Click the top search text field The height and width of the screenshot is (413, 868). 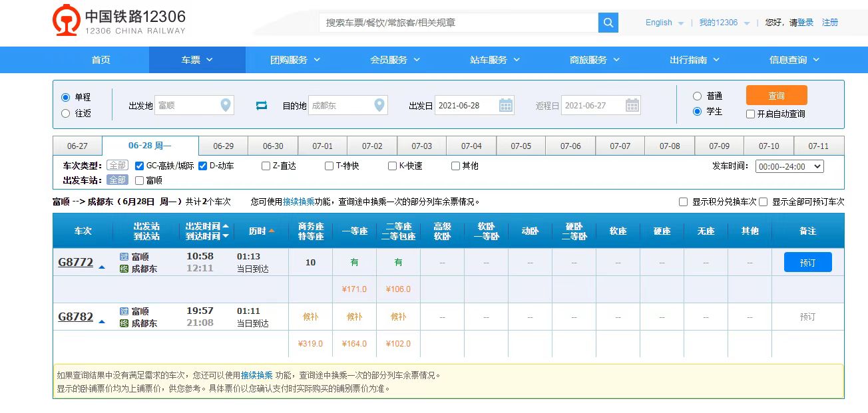coord(459,23)
